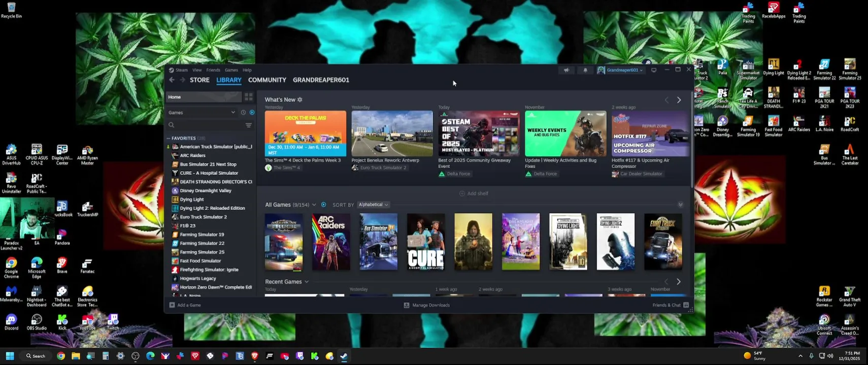
Task: Select Farming Simulator 25 in sidebar
Action: coord(212,252)
